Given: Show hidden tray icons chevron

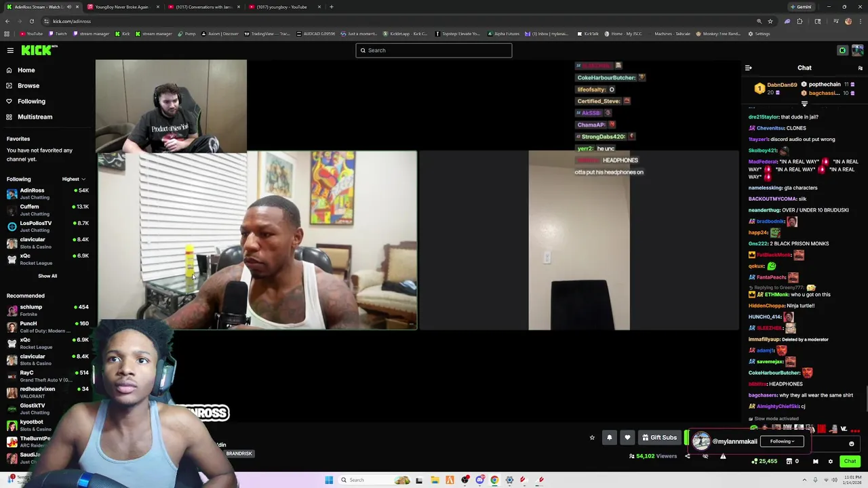Looking at the screenshot, I should 804,480.
